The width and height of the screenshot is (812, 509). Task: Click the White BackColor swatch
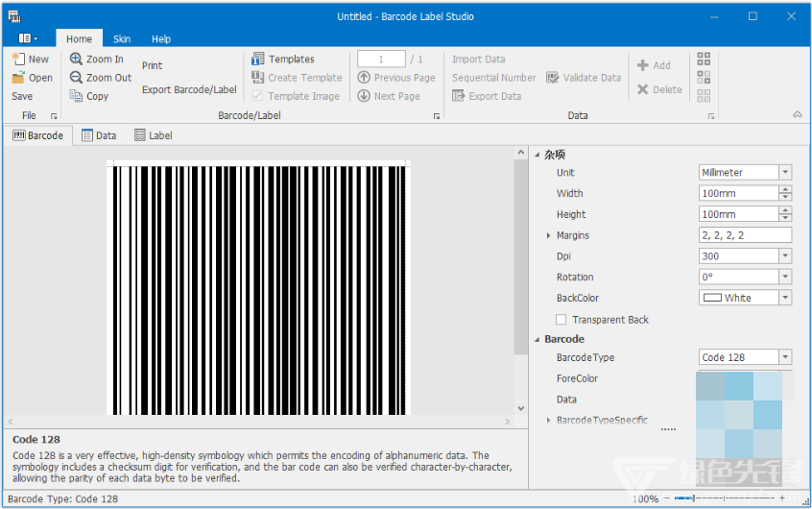(x=712, y=298)
